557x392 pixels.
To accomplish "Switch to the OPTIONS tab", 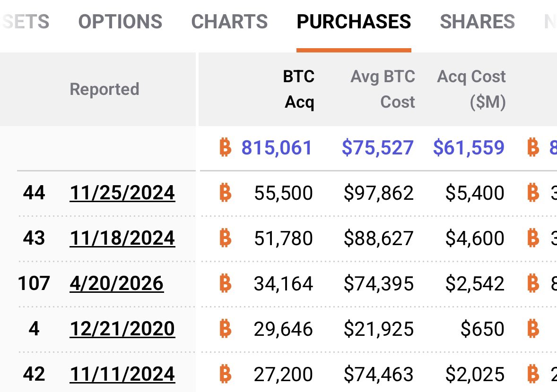I will (x=120, y=22).
